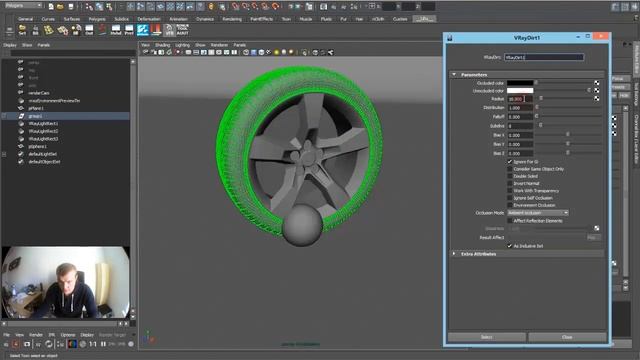Click the Out shelf icon
Screen dimensions: 640x360
tap(89, 30)
